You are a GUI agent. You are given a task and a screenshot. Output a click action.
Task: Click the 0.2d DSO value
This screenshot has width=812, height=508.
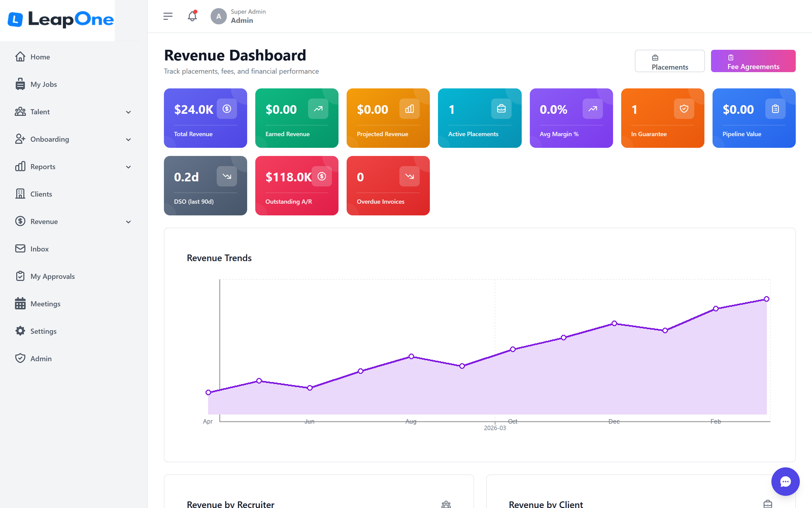(186, 177)
